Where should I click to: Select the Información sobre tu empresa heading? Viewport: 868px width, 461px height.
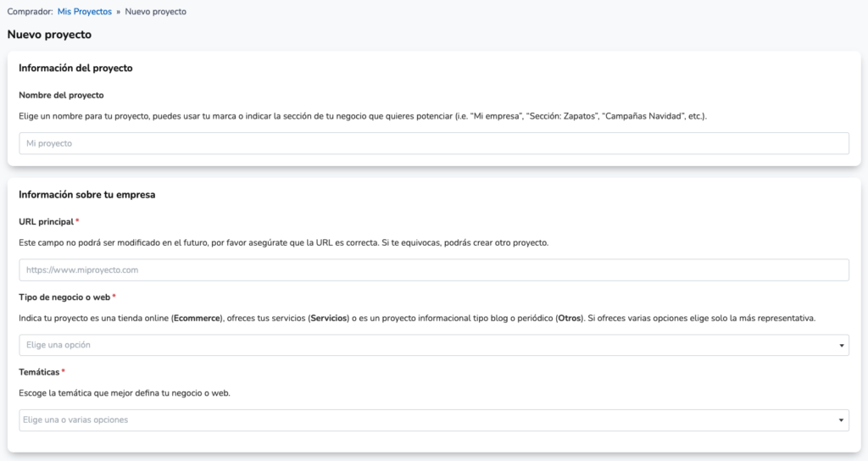[87, 195]
